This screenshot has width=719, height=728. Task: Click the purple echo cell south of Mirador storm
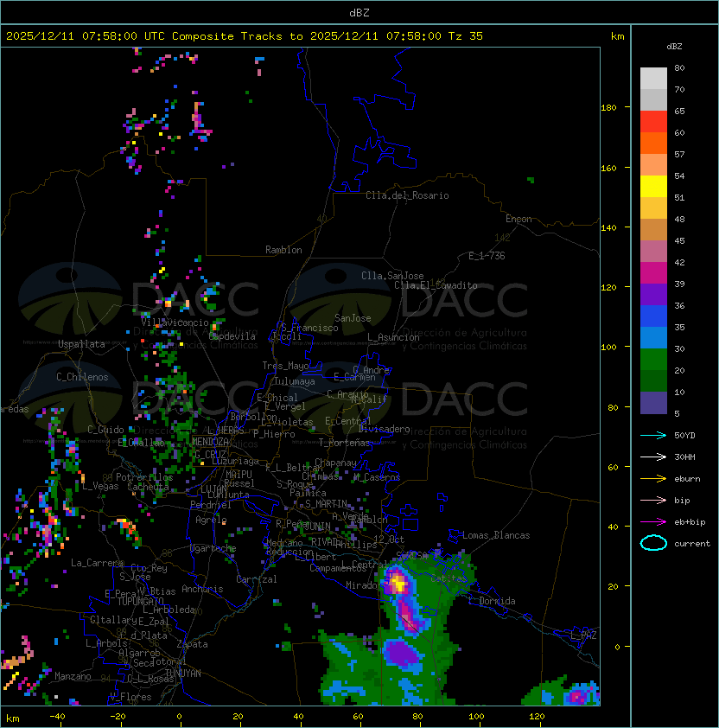402,651
